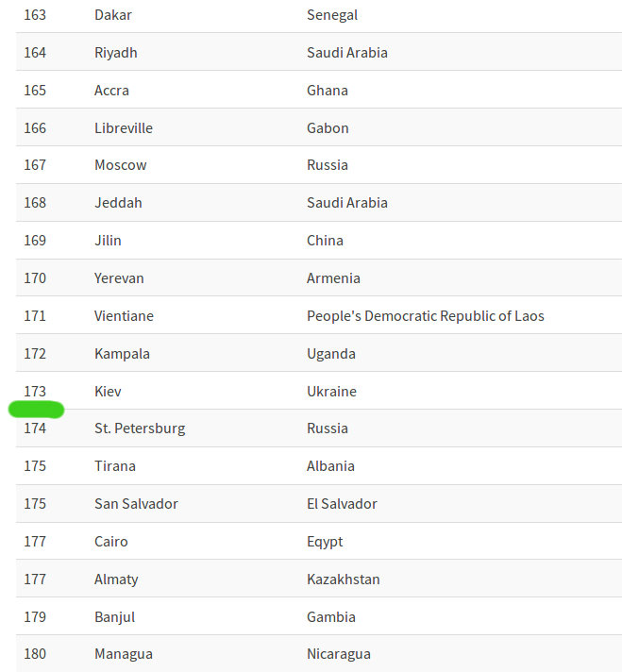
Task: Click the city San Salvador
Action: click(x=136, y=504)
